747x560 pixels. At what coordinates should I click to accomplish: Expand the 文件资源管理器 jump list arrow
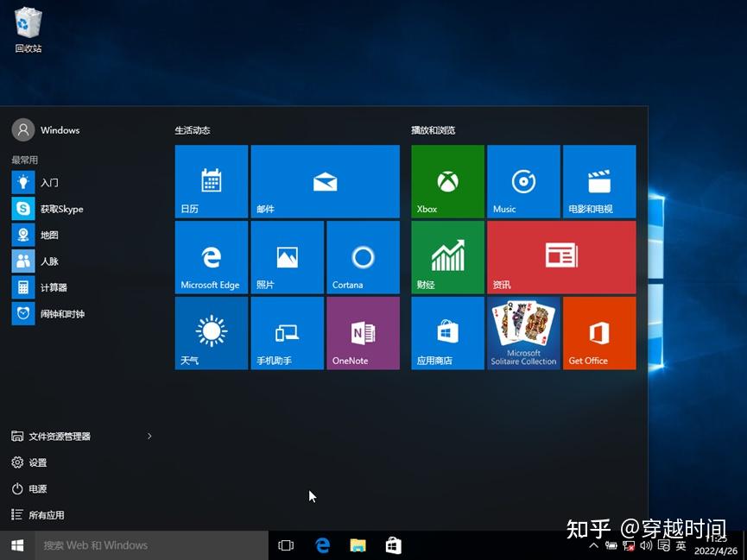pyautogui.click(x=149, y=436)
